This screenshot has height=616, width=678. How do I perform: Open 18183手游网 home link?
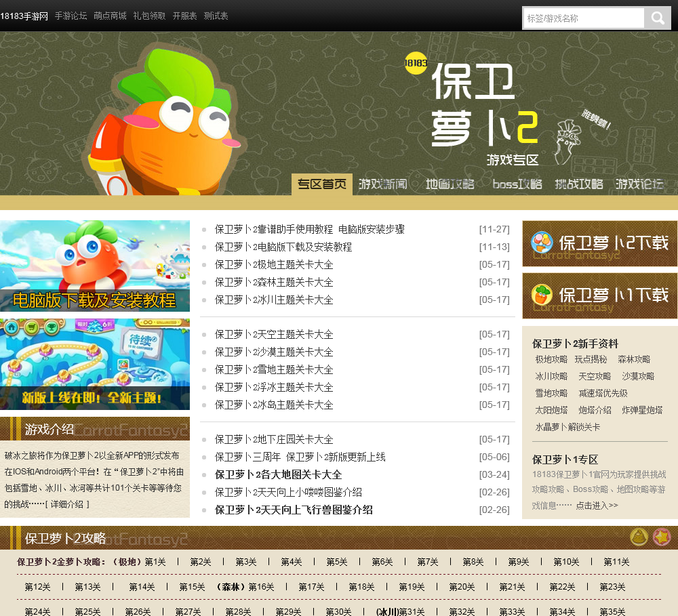pos(24,16)
